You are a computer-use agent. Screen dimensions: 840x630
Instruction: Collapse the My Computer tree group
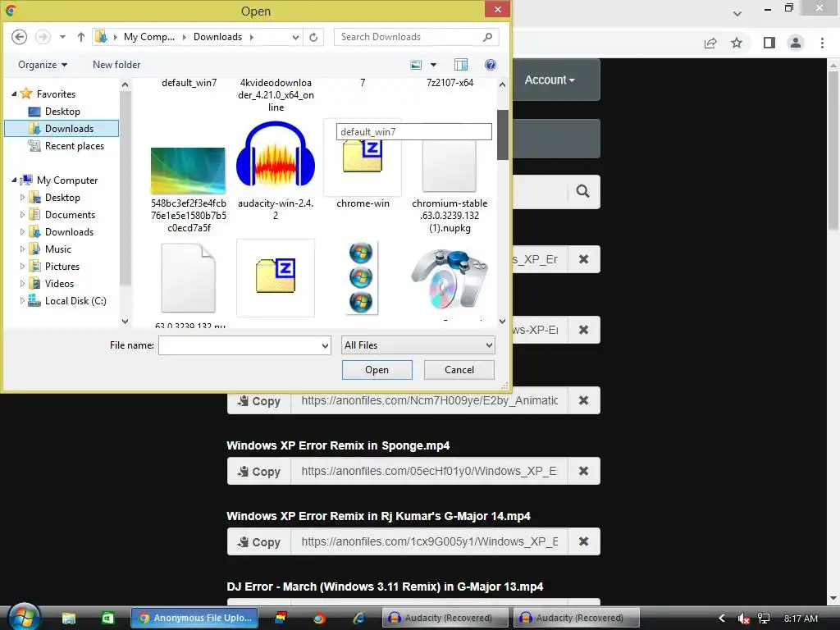[x=14, y=180]
